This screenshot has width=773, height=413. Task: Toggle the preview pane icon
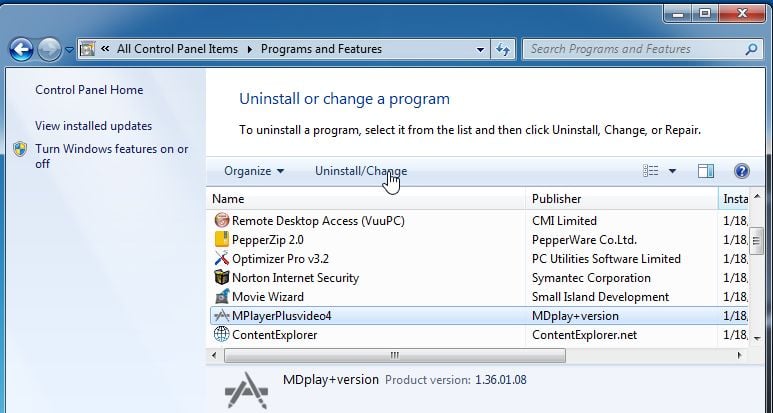pyautogui.click(x=706, y=171)
